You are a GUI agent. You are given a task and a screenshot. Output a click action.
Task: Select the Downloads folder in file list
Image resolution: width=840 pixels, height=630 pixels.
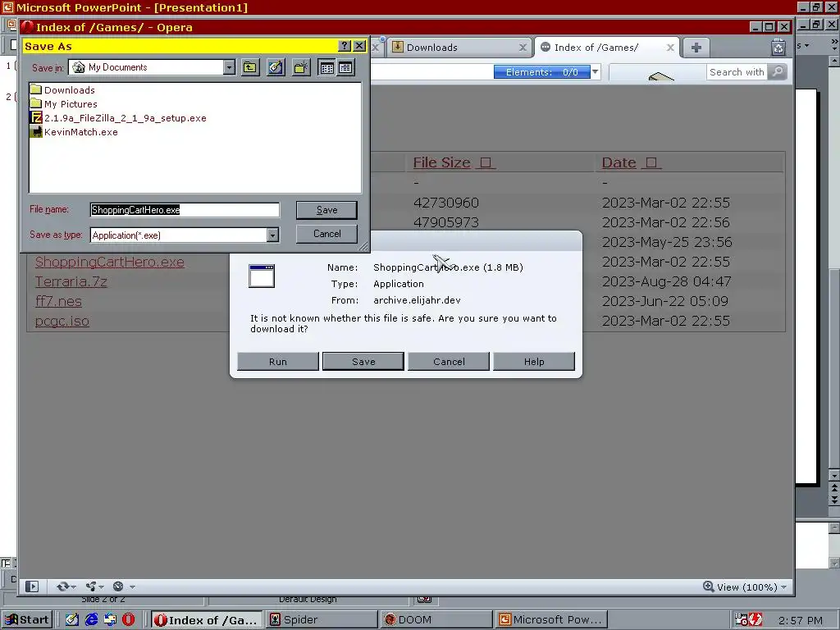pyautogui.click(x=62, y=90)
